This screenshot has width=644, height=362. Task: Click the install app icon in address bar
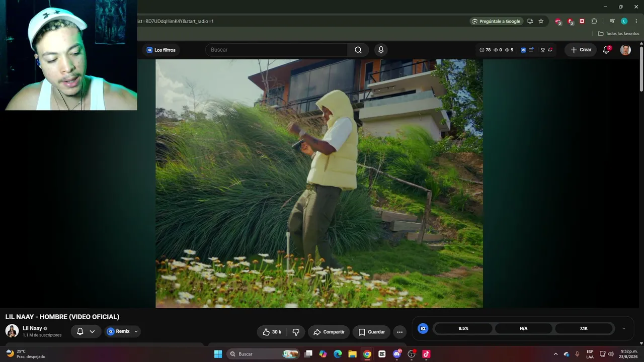[x=530, y=21]
